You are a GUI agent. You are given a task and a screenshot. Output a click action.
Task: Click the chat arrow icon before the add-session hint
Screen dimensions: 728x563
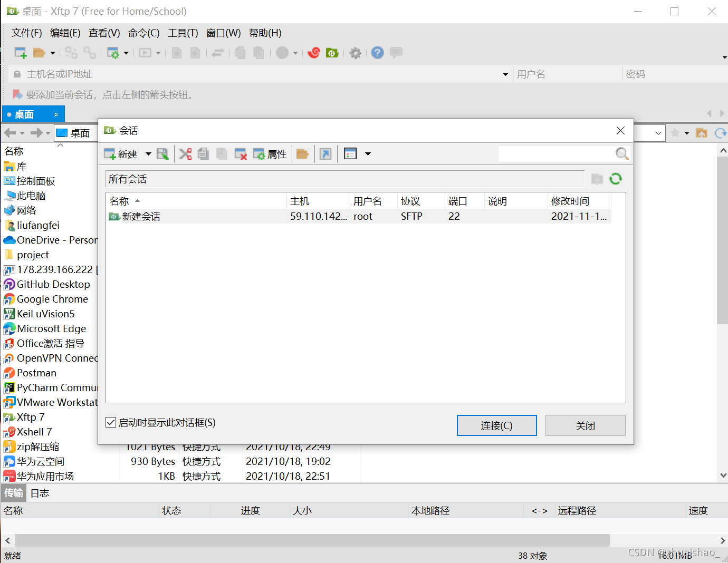pyautogui.click(x=17, y=95)
